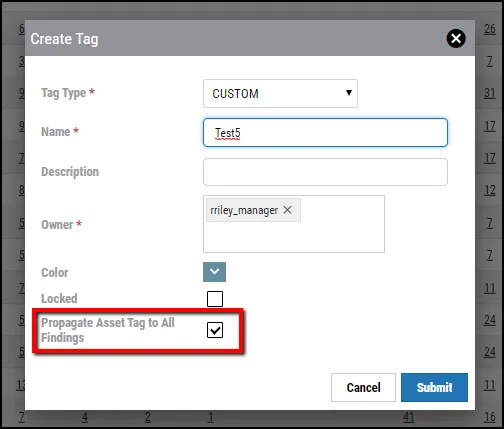Click the 26 count in background table
The height and width of the screenshot is (429, 504).
pyautogui.click(x=490, y=29)
